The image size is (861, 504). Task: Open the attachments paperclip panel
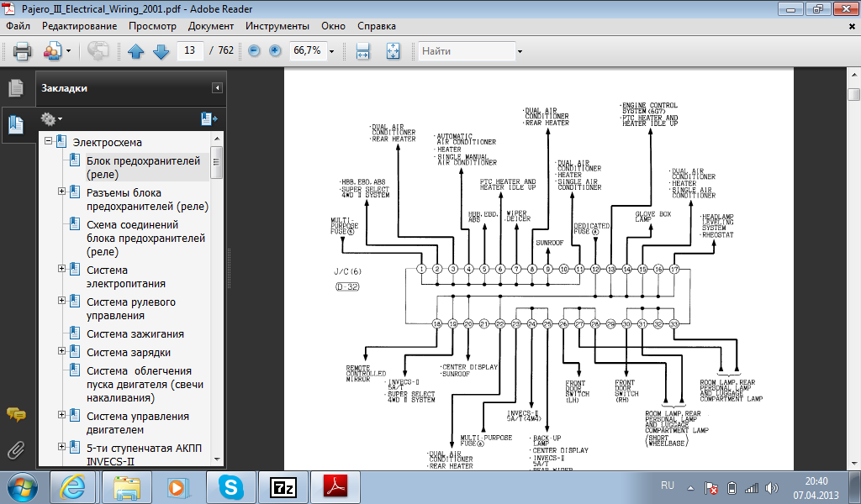15,449
